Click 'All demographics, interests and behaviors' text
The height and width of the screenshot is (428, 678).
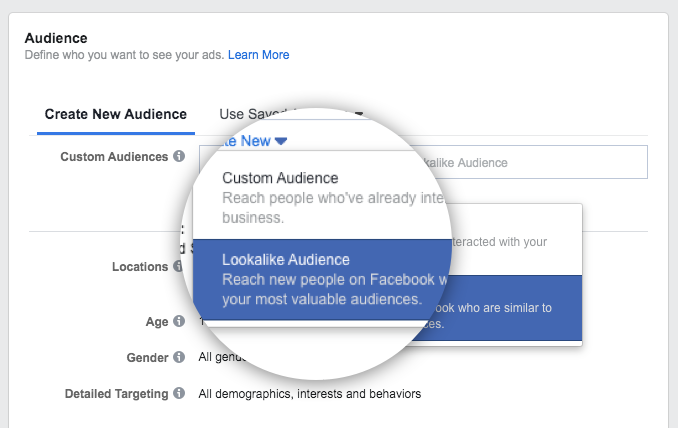pyautogui.click(x=310, y=394)
